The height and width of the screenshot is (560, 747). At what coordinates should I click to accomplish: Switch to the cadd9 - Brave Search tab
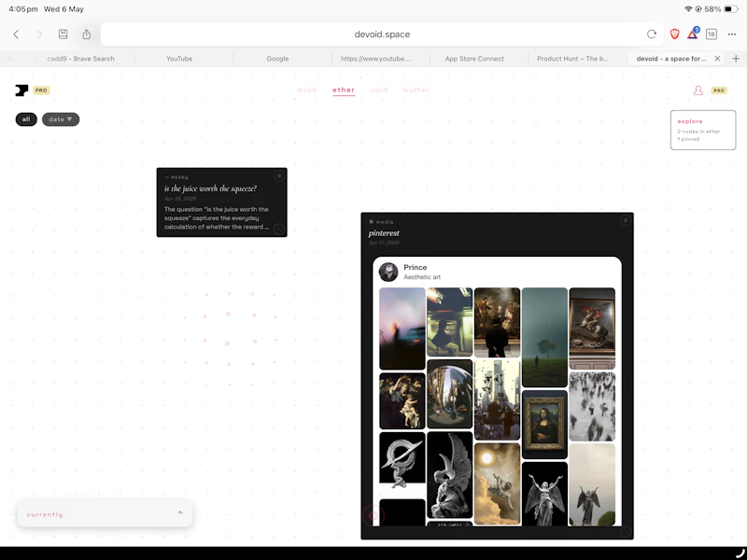(80, 59)
